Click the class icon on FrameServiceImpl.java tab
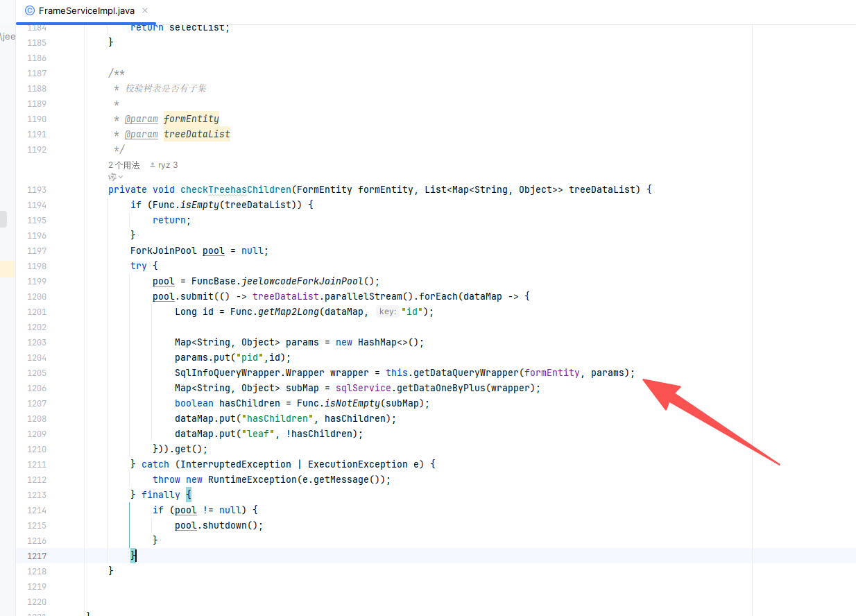Image resolution: width=856 pixels, height=616 pixels. 29,11
